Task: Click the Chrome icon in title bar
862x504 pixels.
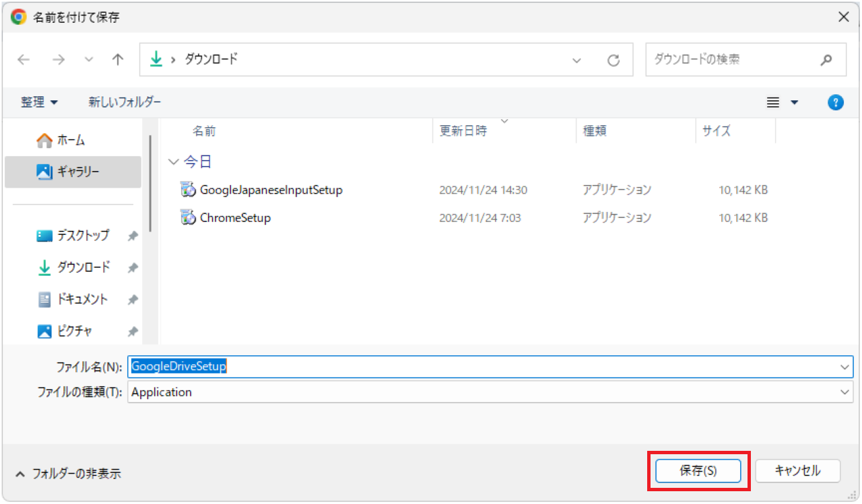Action: (x=18, y=17)
